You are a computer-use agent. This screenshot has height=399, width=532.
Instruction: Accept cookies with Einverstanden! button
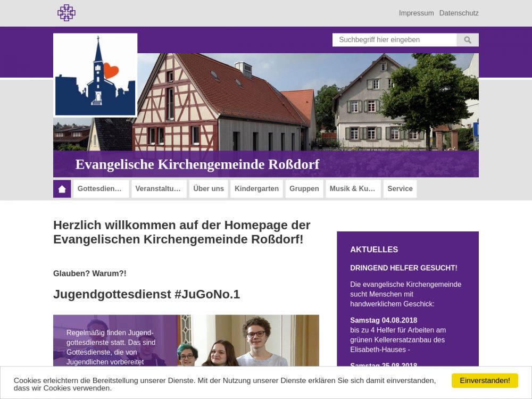[485, 380]
